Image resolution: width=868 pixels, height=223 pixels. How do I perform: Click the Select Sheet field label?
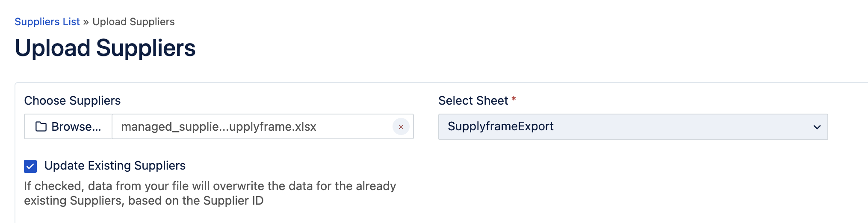click(473, 101)
